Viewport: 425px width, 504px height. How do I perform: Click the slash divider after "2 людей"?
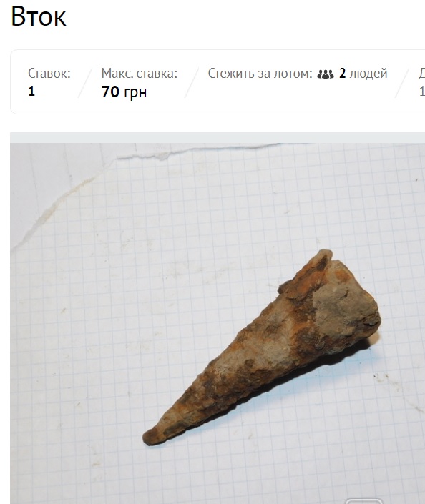(x=402, y=83)
